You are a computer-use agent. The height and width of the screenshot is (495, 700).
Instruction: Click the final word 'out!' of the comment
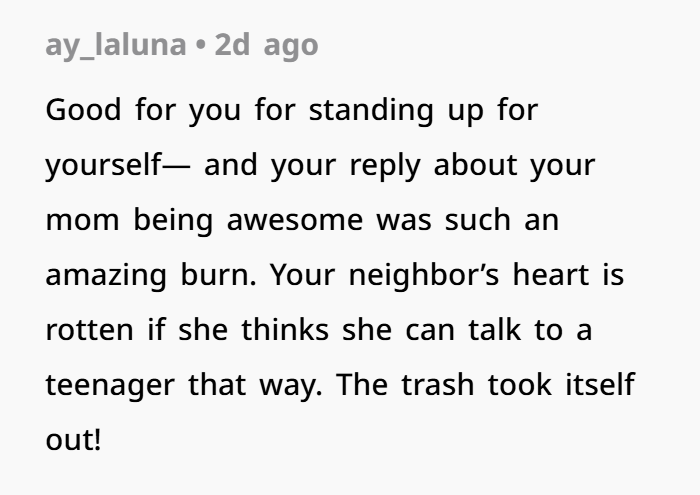pos(73,440)
